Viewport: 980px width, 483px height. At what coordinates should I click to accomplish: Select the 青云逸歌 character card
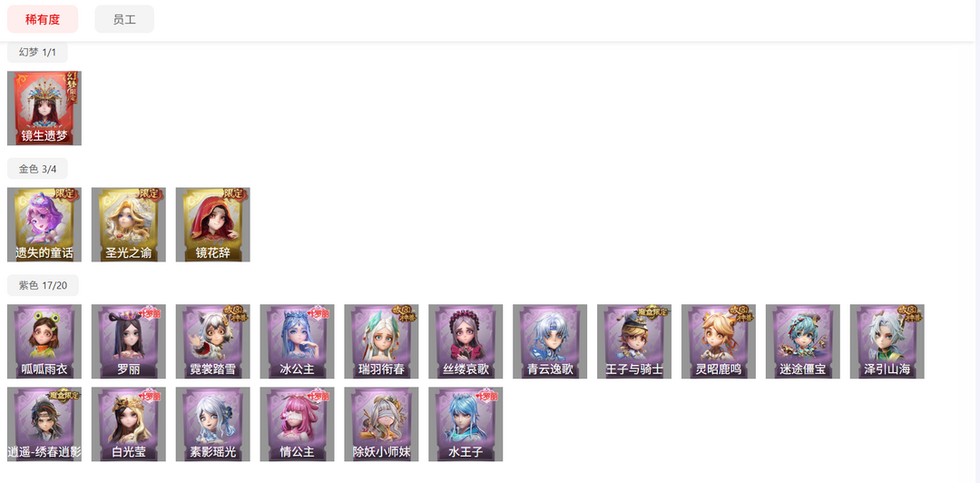click(x=550, y=341)
